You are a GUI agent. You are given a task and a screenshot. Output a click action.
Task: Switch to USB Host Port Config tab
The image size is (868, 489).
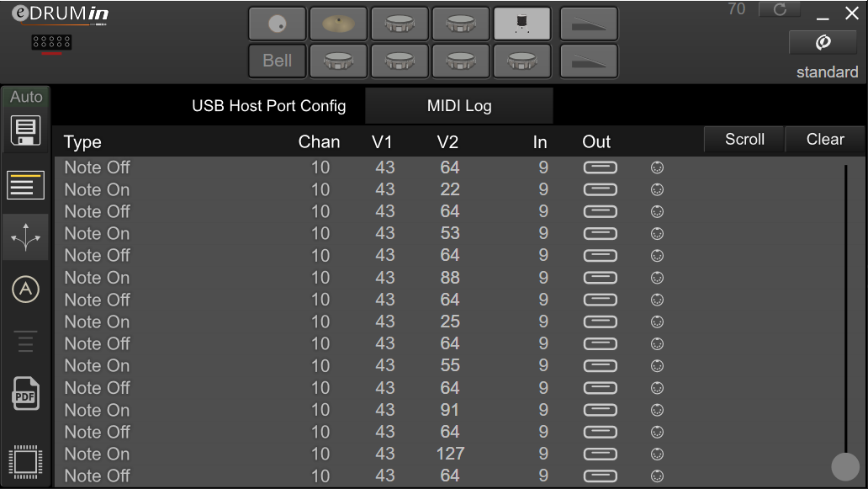click(x=268, y=106)
